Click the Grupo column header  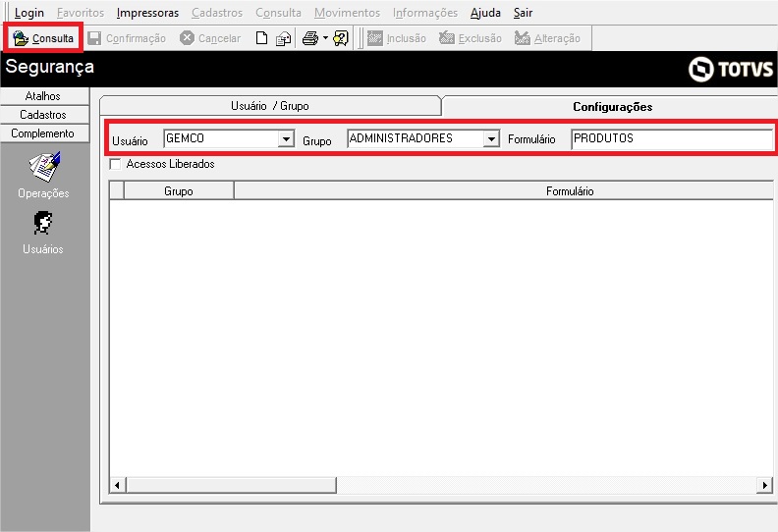[x=179, y=191]
